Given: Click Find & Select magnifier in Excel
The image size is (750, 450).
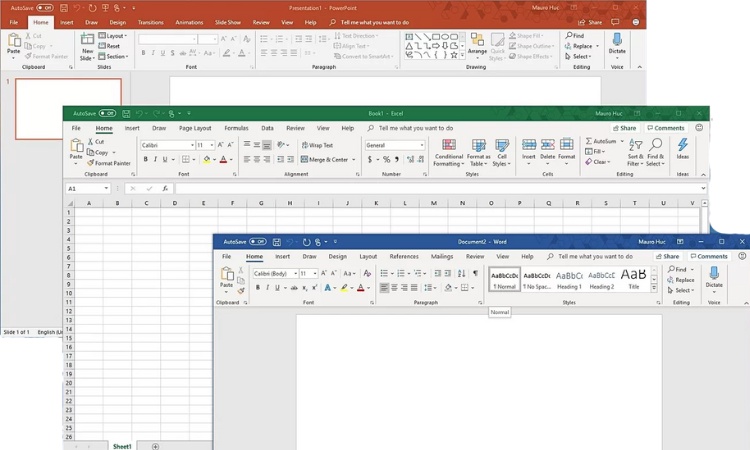Looking at the screenshot, I should pyautogui.click(x=655, y=153).
